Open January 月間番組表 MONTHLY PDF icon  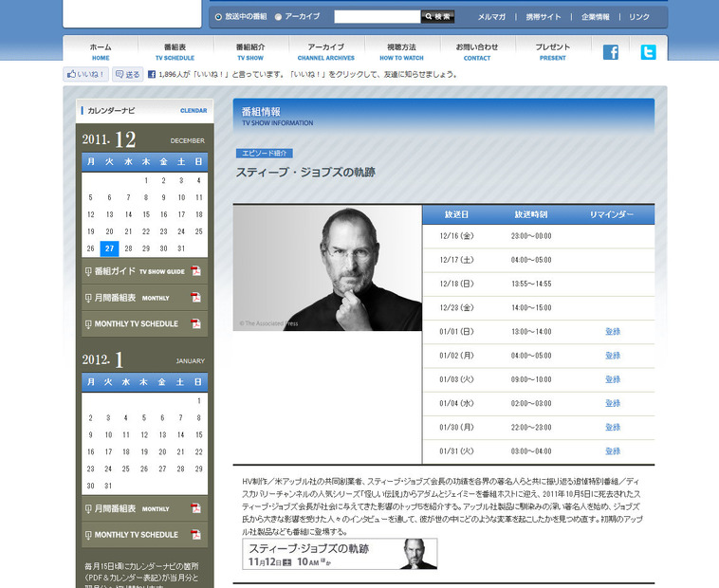pyautogui.click(x=195, y=508)
